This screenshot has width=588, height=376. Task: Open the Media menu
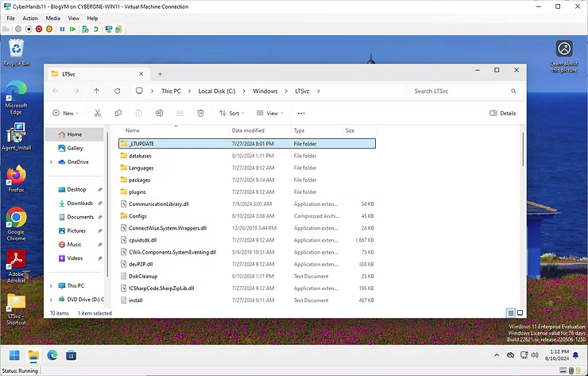point(53,18)
